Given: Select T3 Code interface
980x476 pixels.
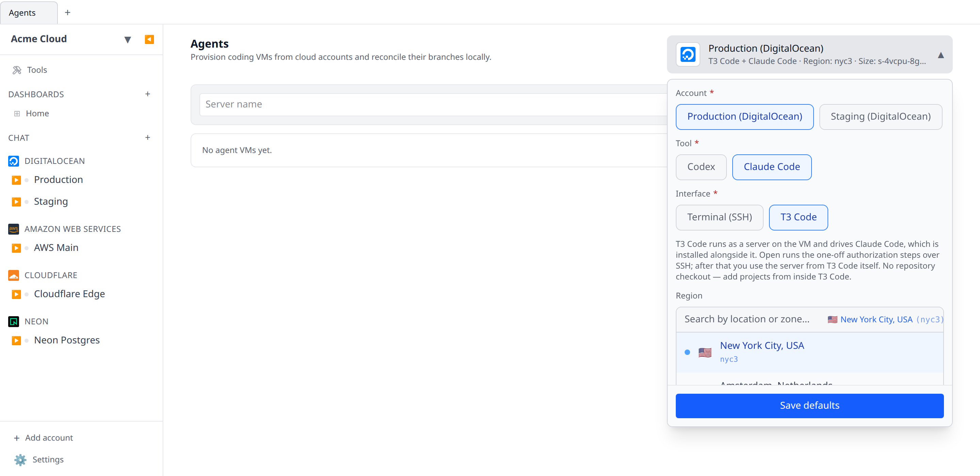Looking at the screenshot, I should [798, 217].
